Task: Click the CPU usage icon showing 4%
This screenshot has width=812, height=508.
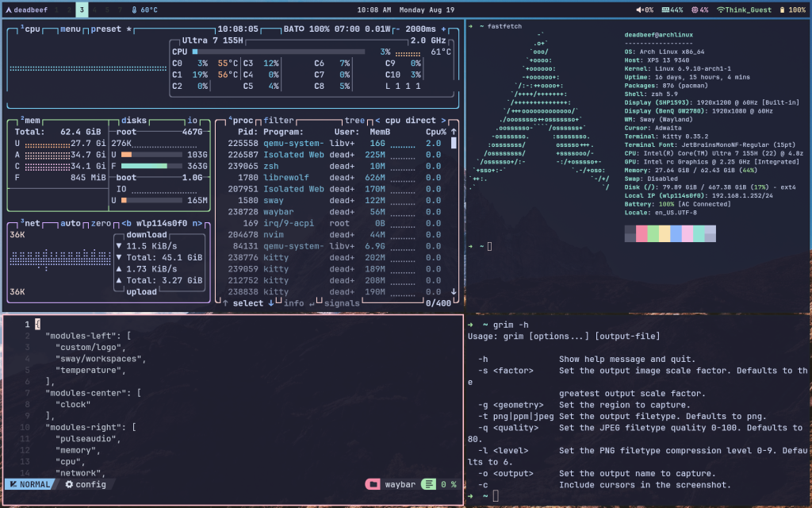Action: click(x=694, y=10)
